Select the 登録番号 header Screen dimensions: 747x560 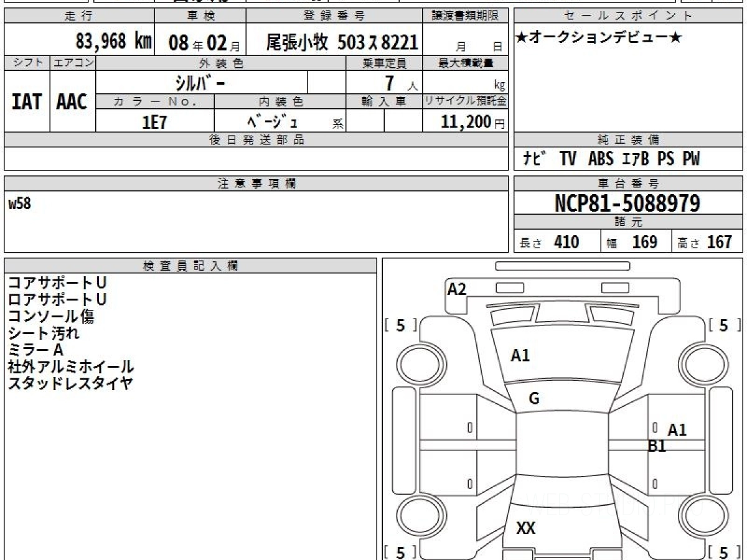(x=334, y=16)
